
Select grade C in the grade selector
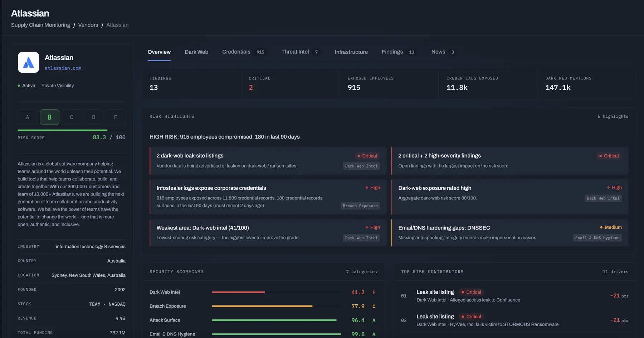72,117
